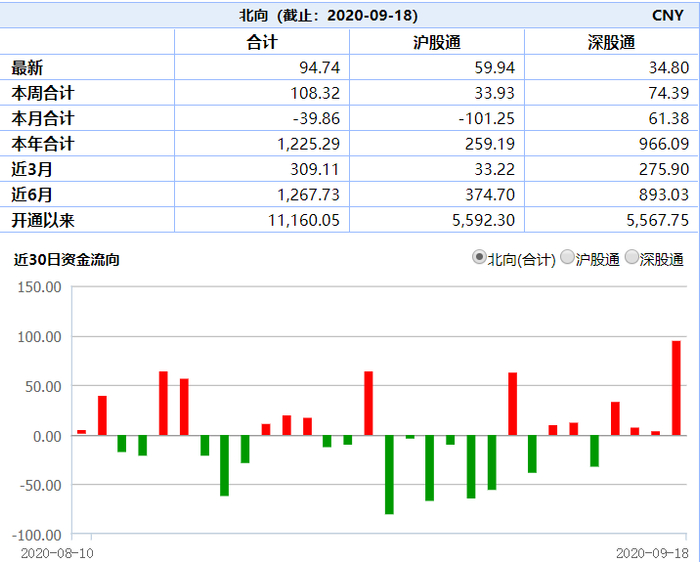Select the 深股通 radio button

[x=632, y=258]
